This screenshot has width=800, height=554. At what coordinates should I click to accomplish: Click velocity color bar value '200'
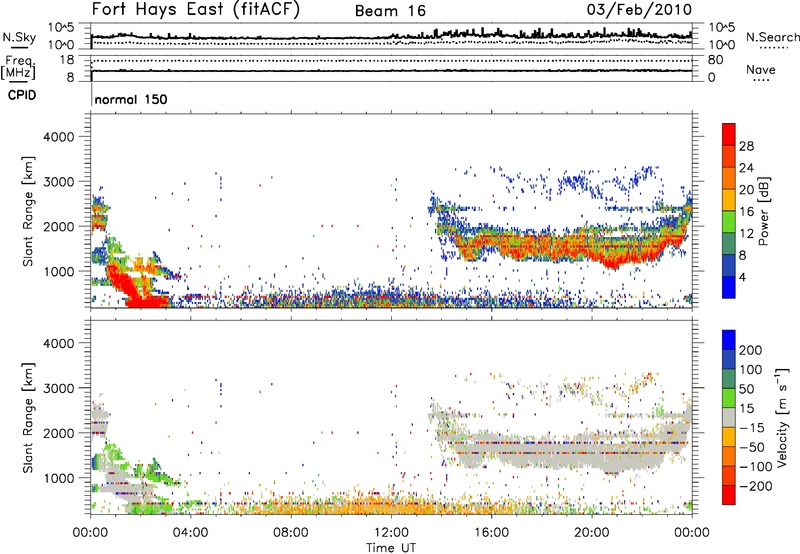(x=751, y=350)
